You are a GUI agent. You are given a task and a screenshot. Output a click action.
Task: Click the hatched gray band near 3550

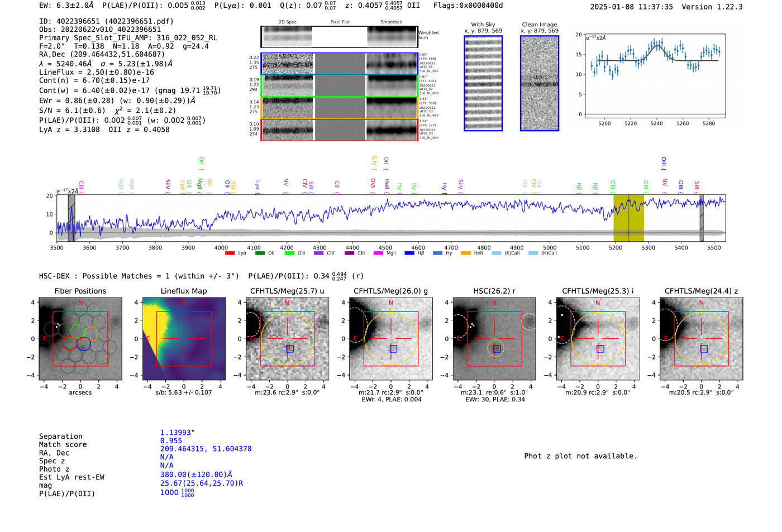click(x=71, y=218)
